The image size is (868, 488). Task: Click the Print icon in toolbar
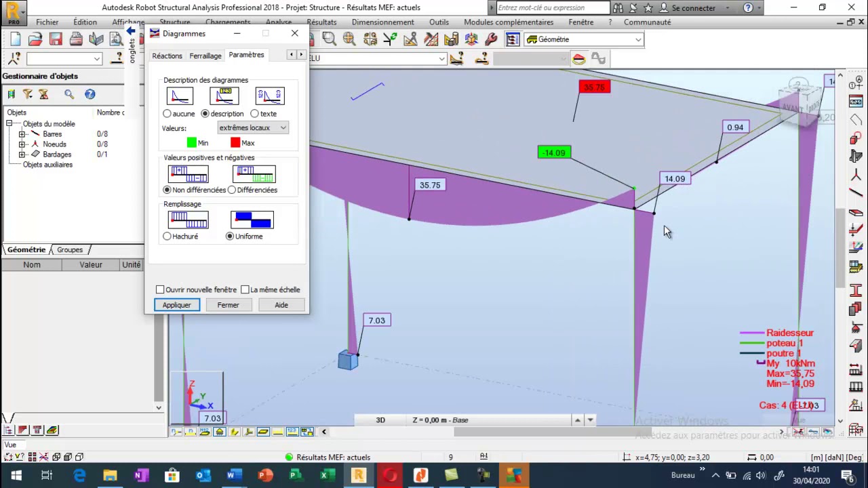[x=76, y=39]
